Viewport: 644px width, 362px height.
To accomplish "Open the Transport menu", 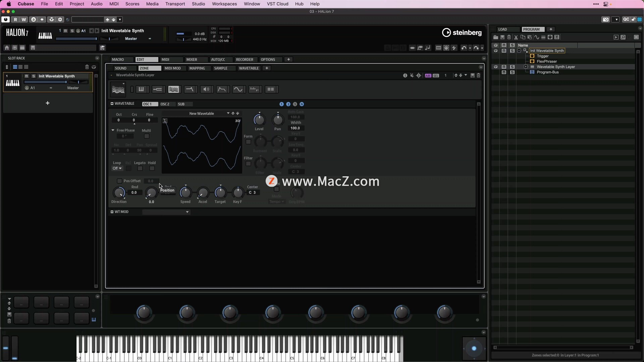I will [175, 4].
